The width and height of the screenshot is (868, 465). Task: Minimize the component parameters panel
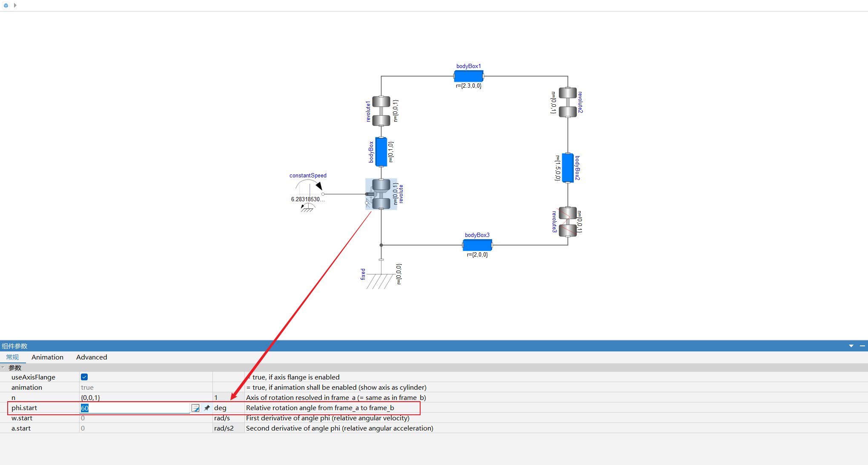click(x=862, y=346)
